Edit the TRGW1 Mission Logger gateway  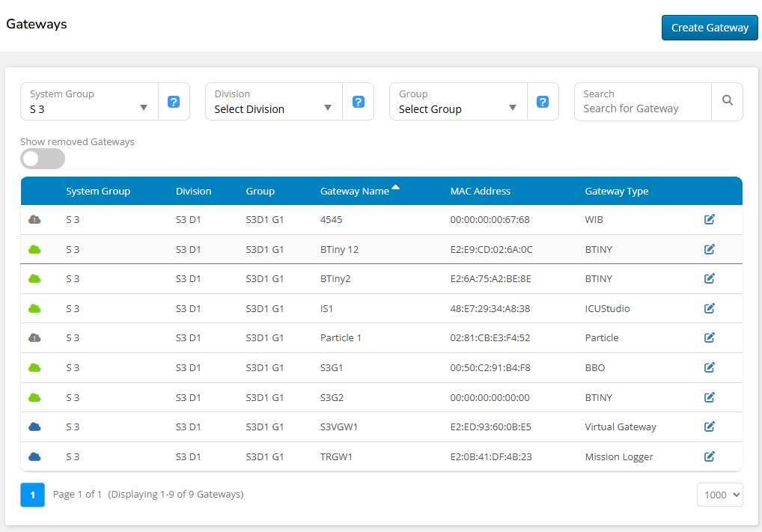coord(709,456)
